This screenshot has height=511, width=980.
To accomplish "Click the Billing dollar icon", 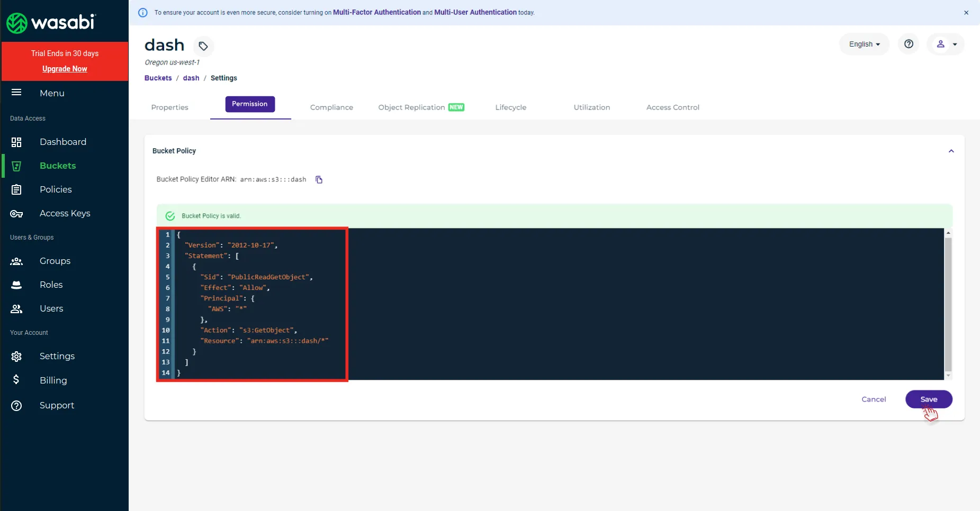I will (x=16, y=379).
